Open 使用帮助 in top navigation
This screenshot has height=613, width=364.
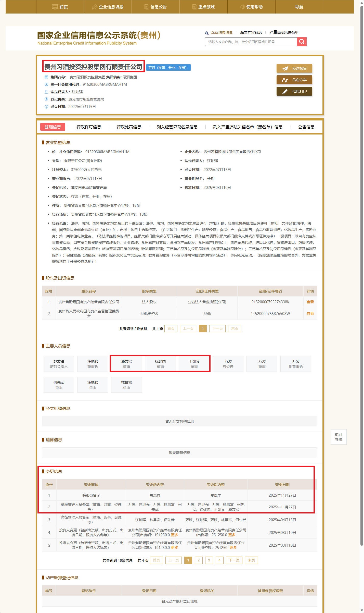(251, 7)
